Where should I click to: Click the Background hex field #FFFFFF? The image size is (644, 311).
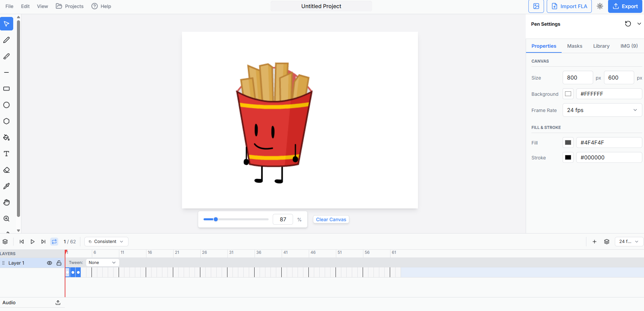click(609, 94)
